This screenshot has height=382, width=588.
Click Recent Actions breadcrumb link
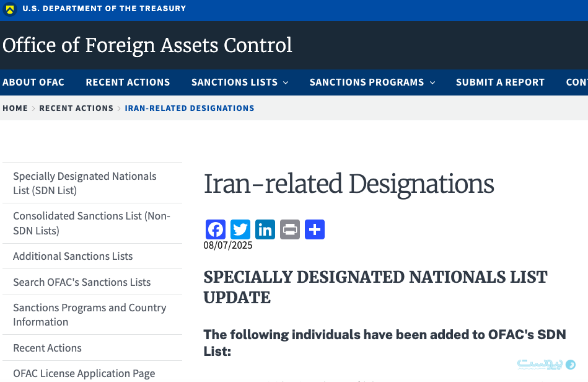tap(76, 108)
